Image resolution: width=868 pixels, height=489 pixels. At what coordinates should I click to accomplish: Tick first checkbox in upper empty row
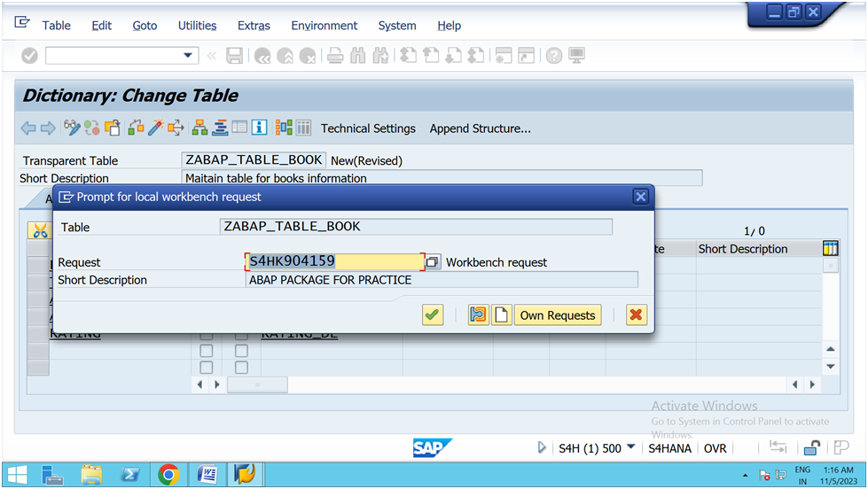pos(207,351)
